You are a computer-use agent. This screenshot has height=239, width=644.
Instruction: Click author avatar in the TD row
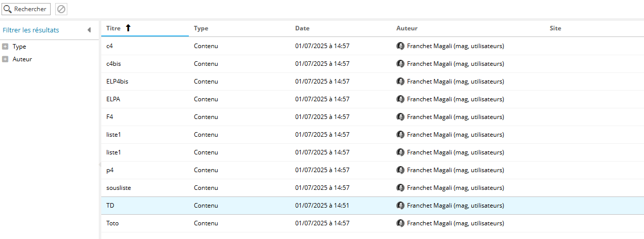[x=400, y=206]
